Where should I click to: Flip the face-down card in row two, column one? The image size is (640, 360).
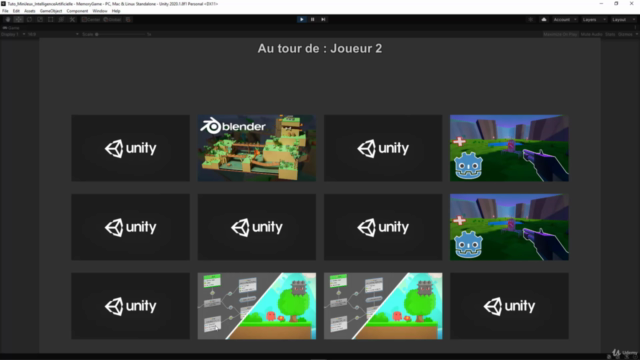(131, 227)
